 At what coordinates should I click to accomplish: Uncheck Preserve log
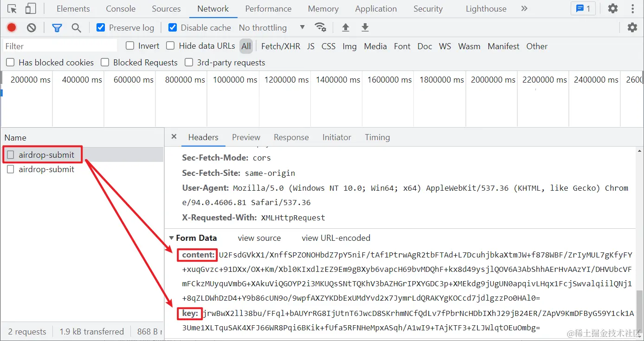[x=100, y=27]
